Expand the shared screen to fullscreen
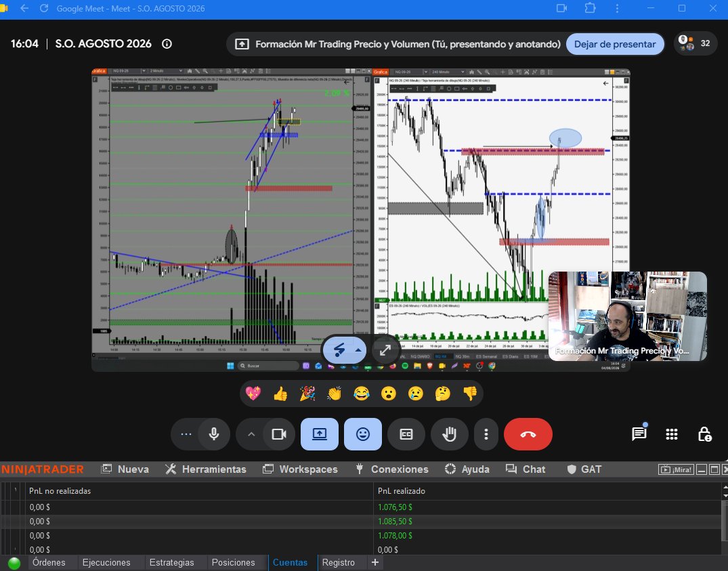728x571 pixels. tap(385, 350)
